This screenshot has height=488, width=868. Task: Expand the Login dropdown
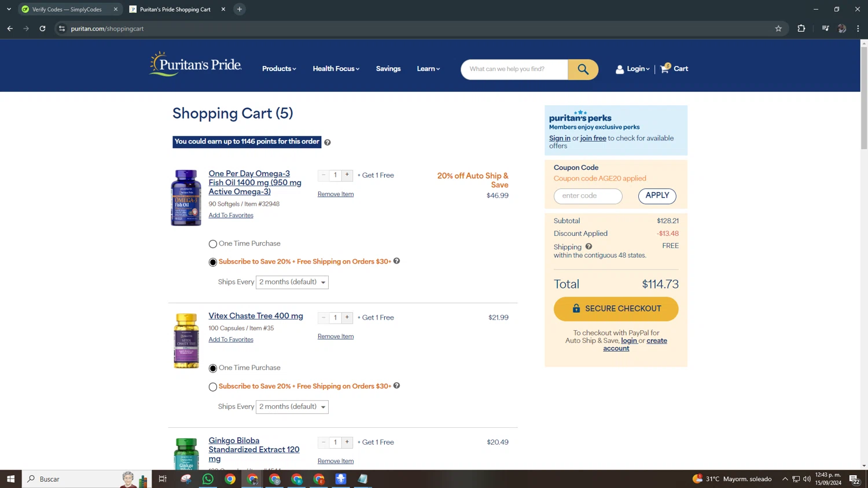pos(638,69)
